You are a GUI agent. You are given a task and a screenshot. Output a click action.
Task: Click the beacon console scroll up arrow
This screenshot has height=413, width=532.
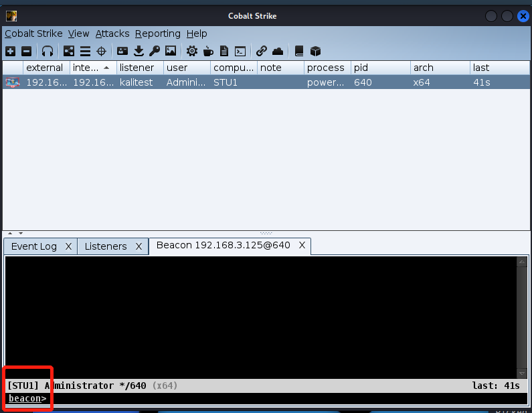[x=522, y=262]
